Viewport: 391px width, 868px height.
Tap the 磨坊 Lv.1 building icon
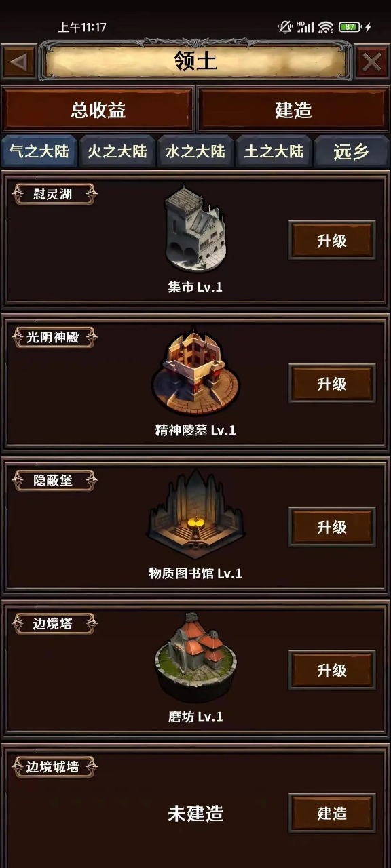pyautogui.click(x=195, y=657)
